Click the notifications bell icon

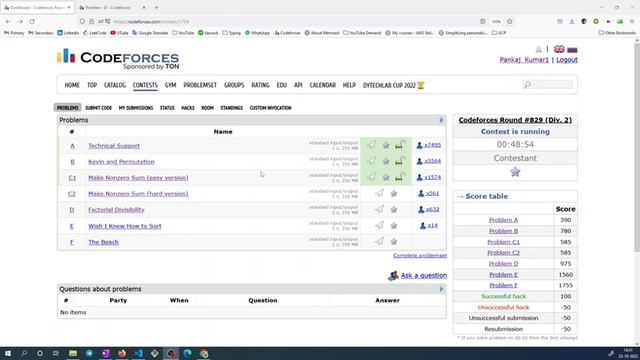[x=538, y=49]
